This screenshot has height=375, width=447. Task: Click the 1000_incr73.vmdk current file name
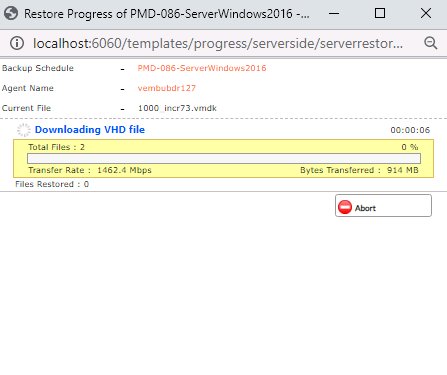(177, 108)
